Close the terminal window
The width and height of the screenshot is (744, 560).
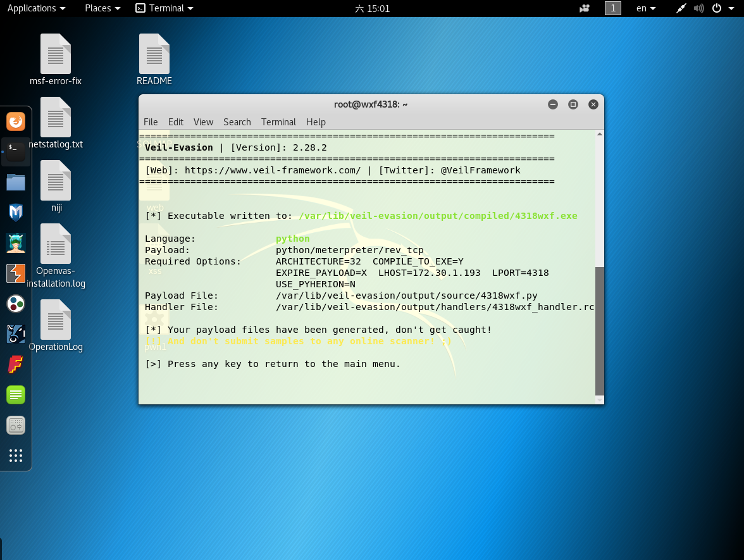[x=593, y=104]
